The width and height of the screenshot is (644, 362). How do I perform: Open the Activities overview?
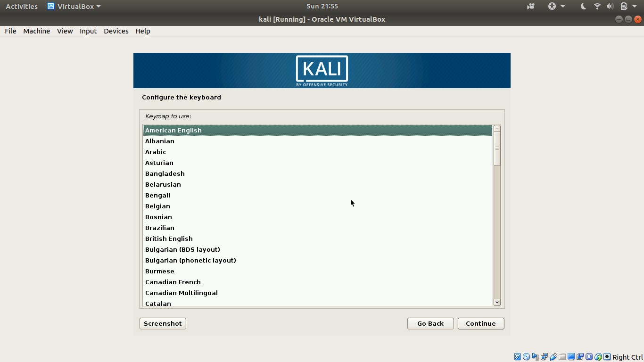(x=22, y=6)
